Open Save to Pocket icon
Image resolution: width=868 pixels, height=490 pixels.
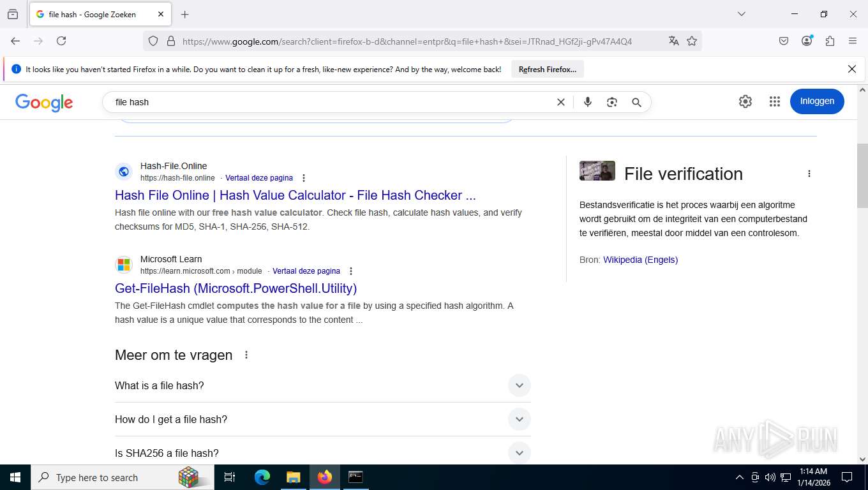[784, 41]
